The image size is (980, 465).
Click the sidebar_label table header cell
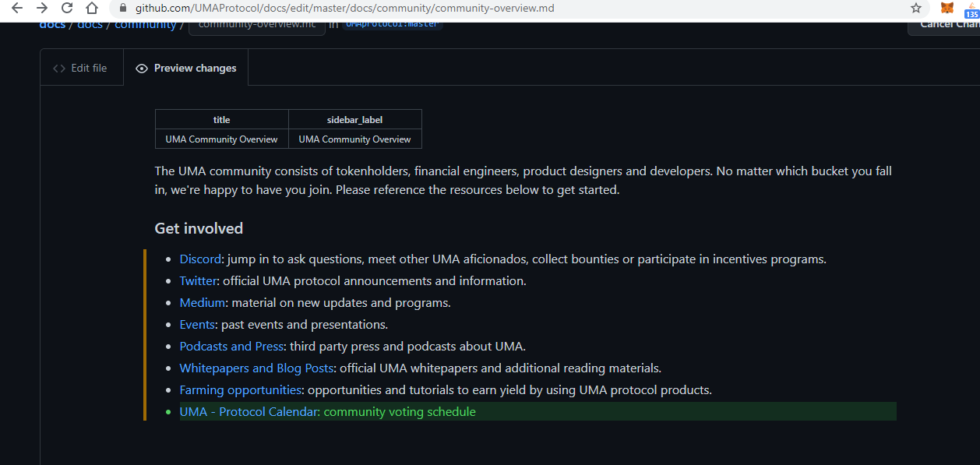[x=355, y=119]
